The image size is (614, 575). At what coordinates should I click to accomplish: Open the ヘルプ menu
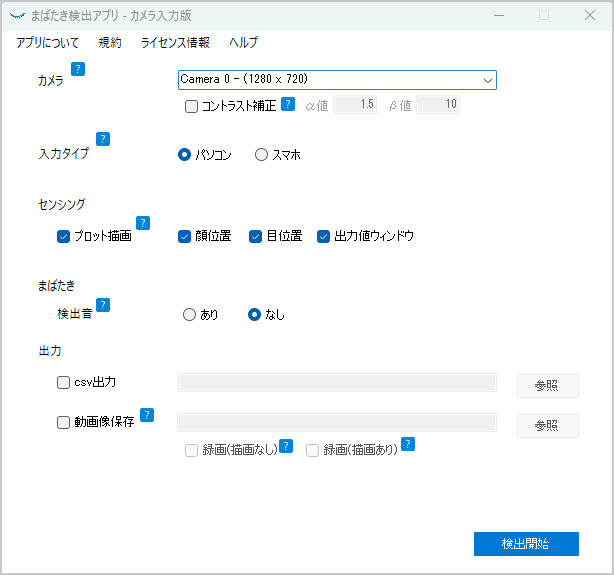(x=243, y=42)
